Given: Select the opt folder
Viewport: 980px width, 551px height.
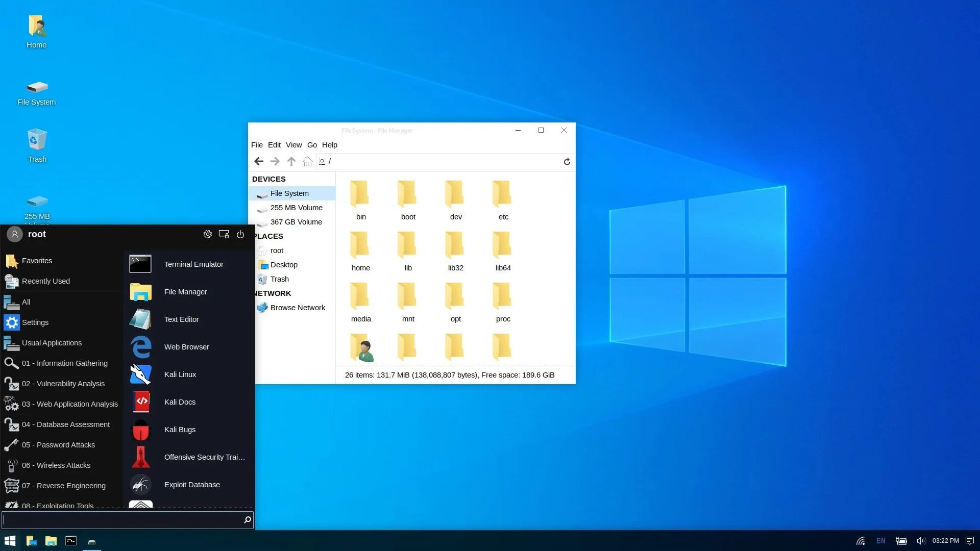Looking at the screenshot, I should pyautogui.click(x=456, y=303).
